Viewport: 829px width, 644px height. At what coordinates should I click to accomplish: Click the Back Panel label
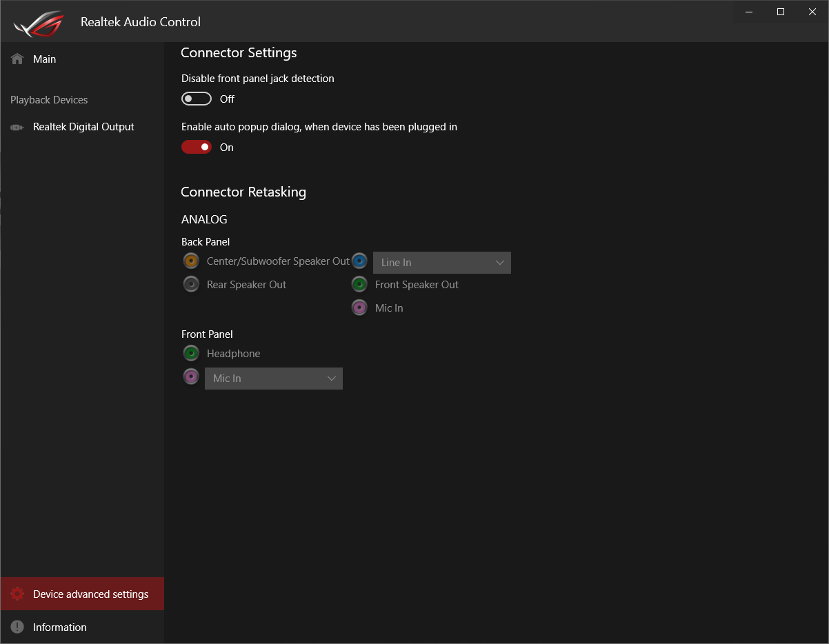coord(206,242)
